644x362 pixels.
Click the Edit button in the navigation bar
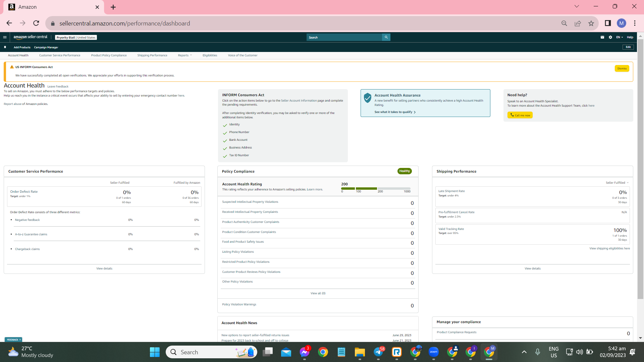[628, 47]
